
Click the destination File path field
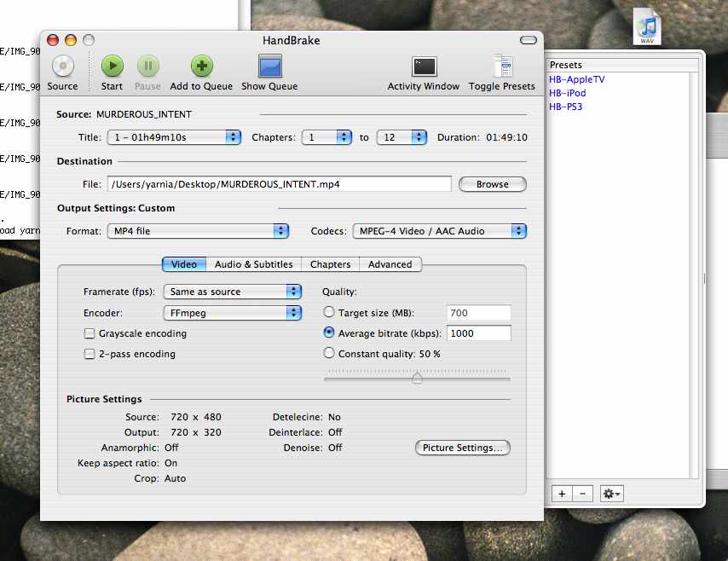[280, 184]
